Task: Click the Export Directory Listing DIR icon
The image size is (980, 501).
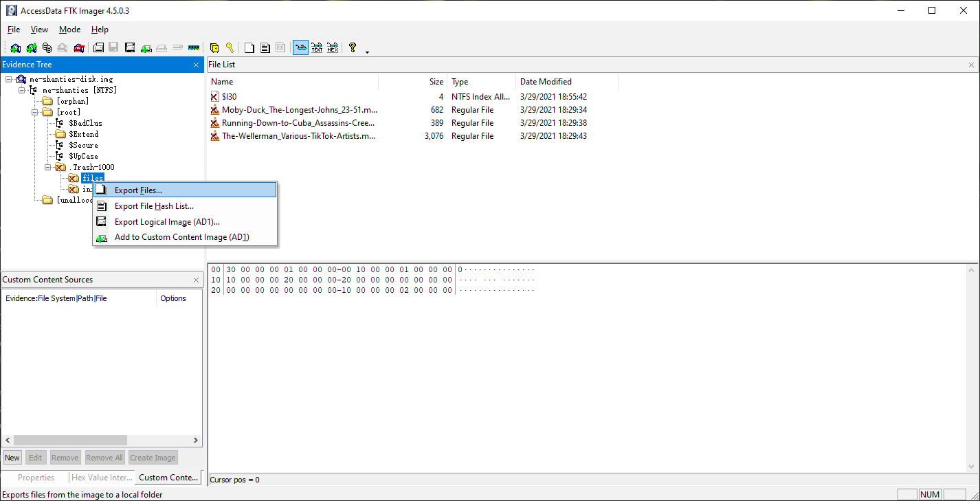Action: [x=280, y=47]
